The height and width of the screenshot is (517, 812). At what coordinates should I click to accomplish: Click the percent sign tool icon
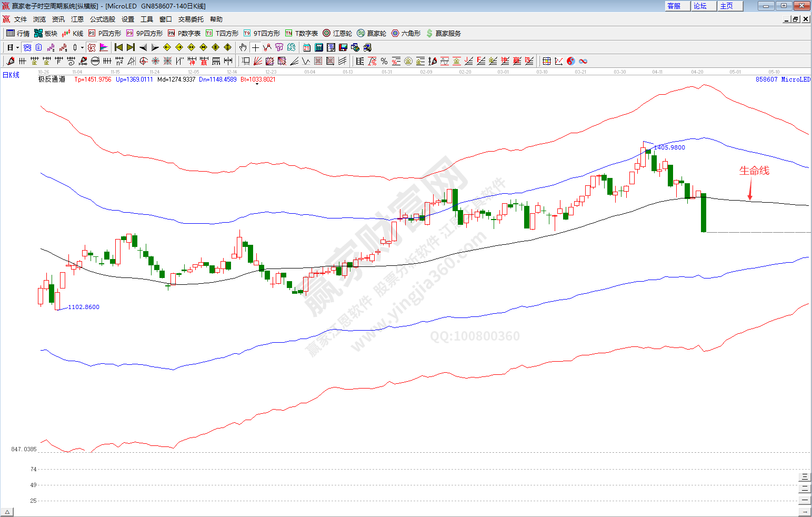click(384, 61)
